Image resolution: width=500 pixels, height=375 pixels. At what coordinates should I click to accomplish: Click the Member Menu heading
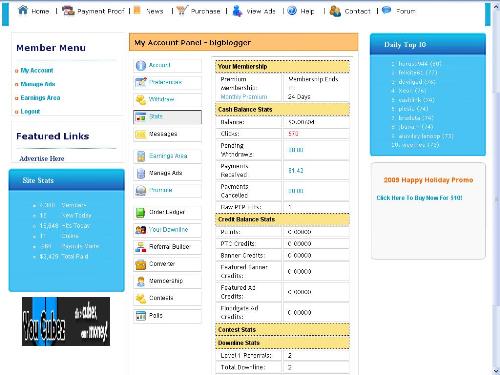(51, 48)
